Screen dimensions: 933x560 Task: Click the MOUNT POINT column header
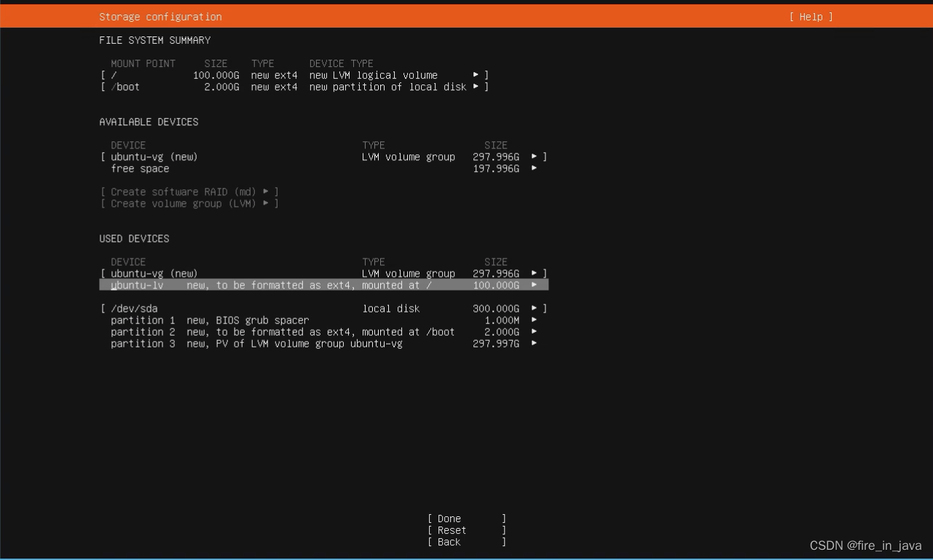(143, 63)
